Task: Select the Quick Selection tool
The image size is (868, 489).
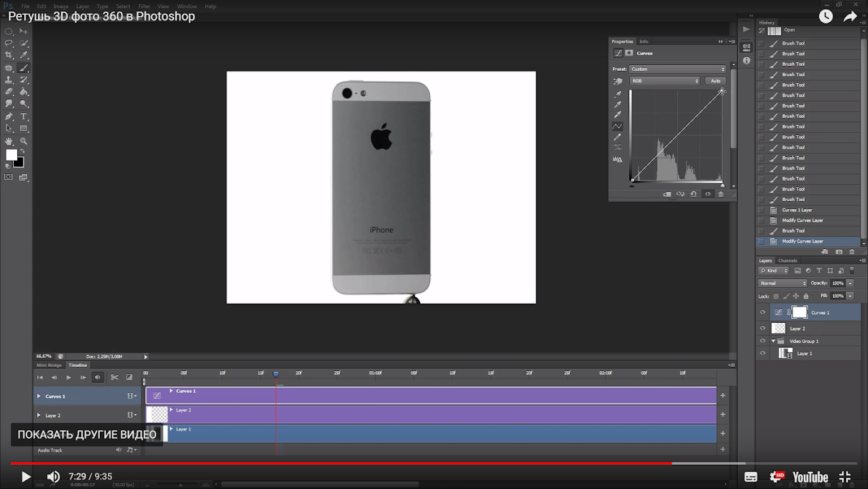Action: pos(24,43)
